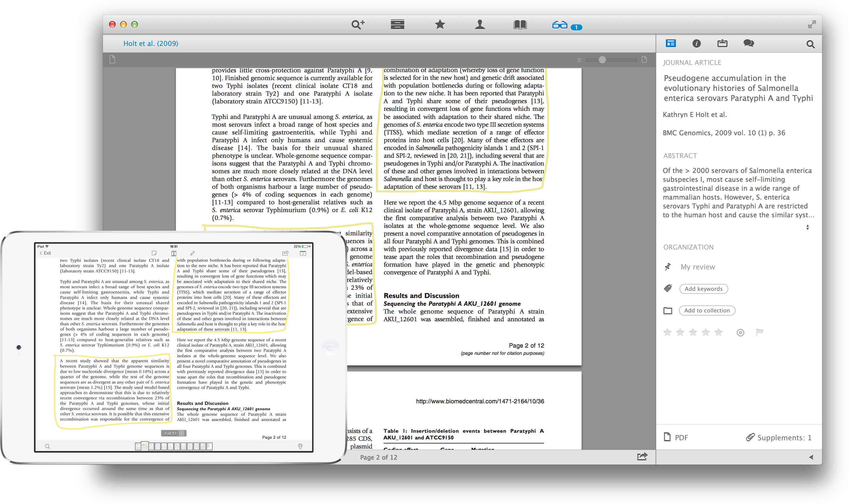Click the author Kathryn E Holt et al.
849x504 pixels.
pyautogui.click(x=694, y=114)
